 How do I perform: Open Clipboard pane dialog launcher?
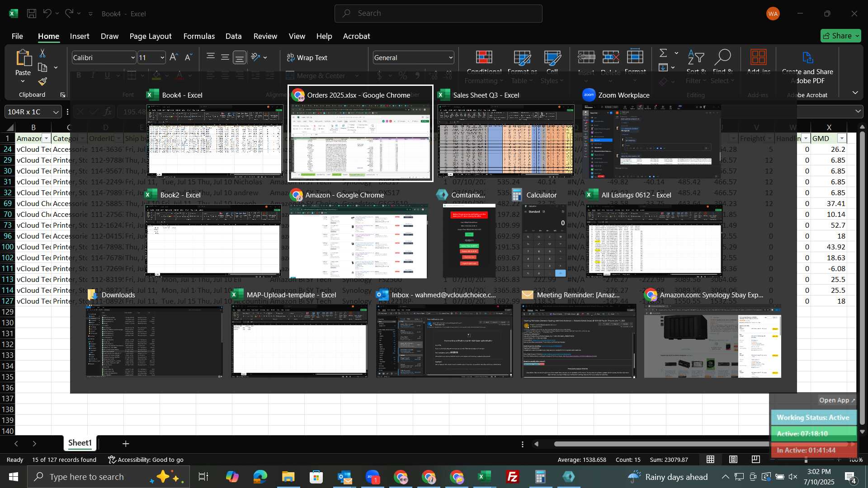(x=62, y=95)
